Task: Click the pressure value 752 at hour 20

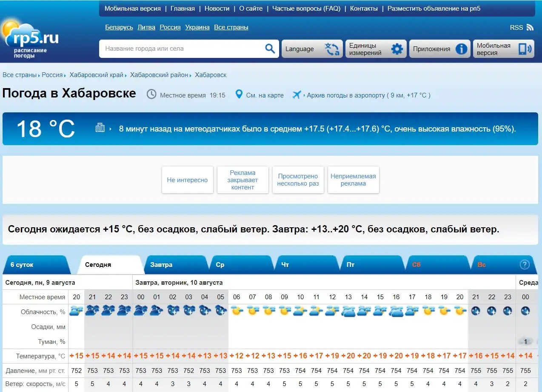Action: click(76, 371)
